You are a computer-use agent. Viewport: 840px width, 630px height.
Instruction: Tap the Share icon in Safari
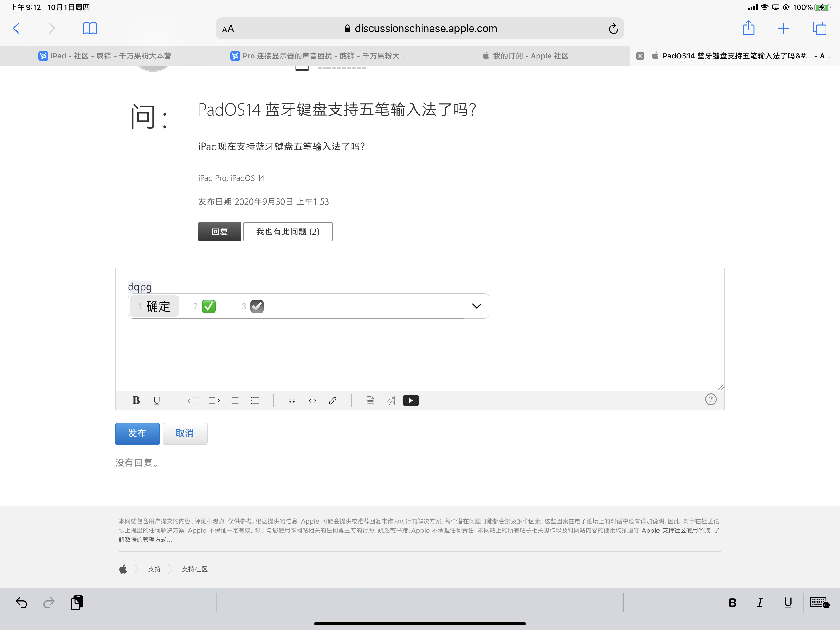point(748,29)
